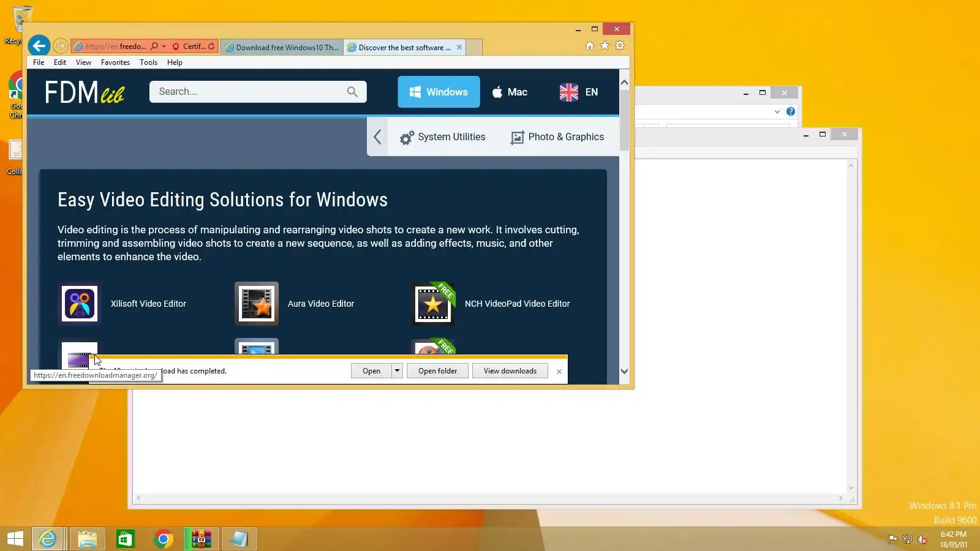Click the notepad-like app on the taskbar
Image resolution: width=980 pixels, height=551 pixels.
239,539
